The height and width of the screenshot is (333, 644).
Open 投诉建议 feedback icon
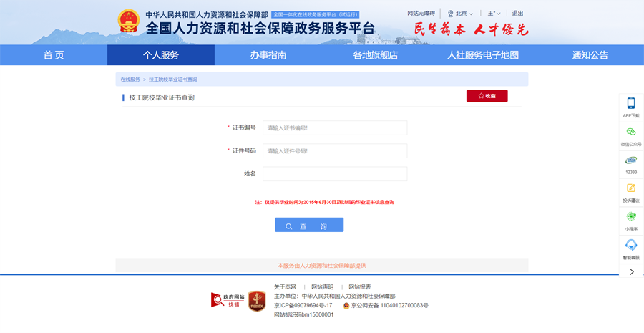pyautogui.click(x=630, y=188)
